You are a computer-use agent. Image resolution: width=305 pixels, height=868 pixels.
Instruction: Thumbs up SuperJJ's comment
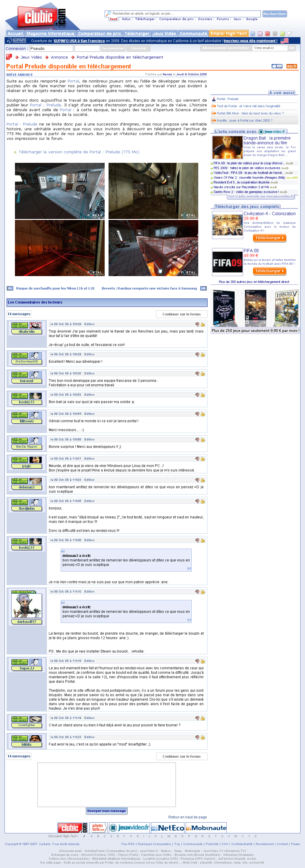point(203,662)
